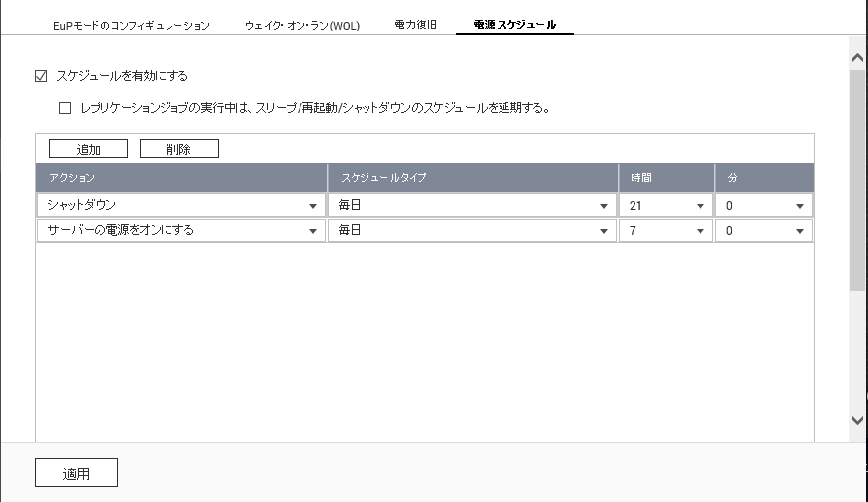
Task: Expand schedule type dropdown in first row
Action: [472, 205]
